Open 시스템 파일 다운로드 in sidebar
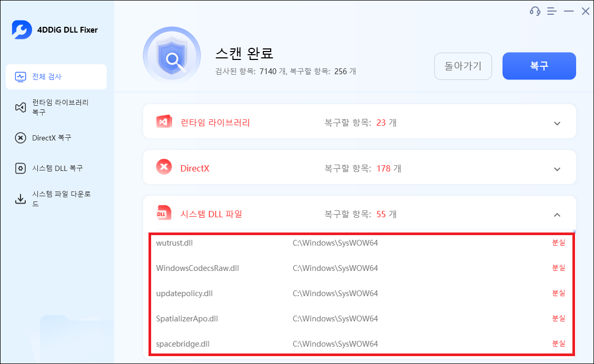The image size is (594, 364). tap(56, 199)
